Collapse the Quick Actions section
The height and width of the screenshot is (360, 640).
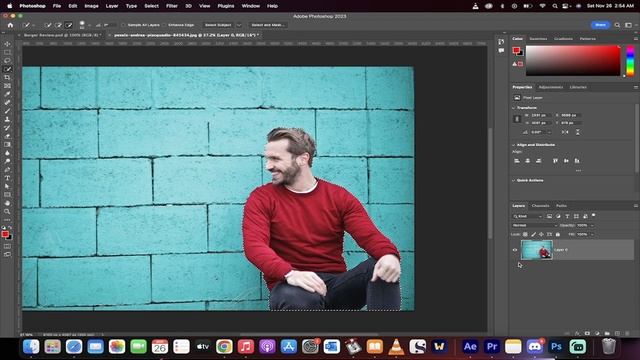coord(514,180)
